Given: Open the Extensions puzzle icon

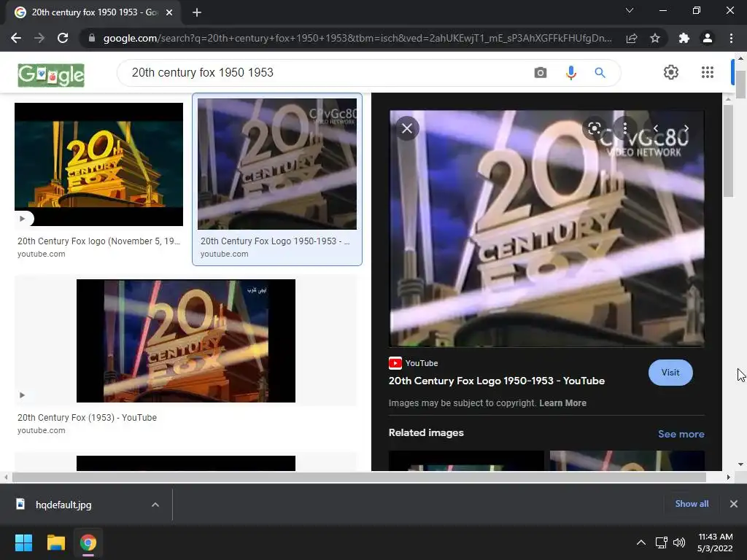Looking at the screenshot, I should tap(684, 38).
